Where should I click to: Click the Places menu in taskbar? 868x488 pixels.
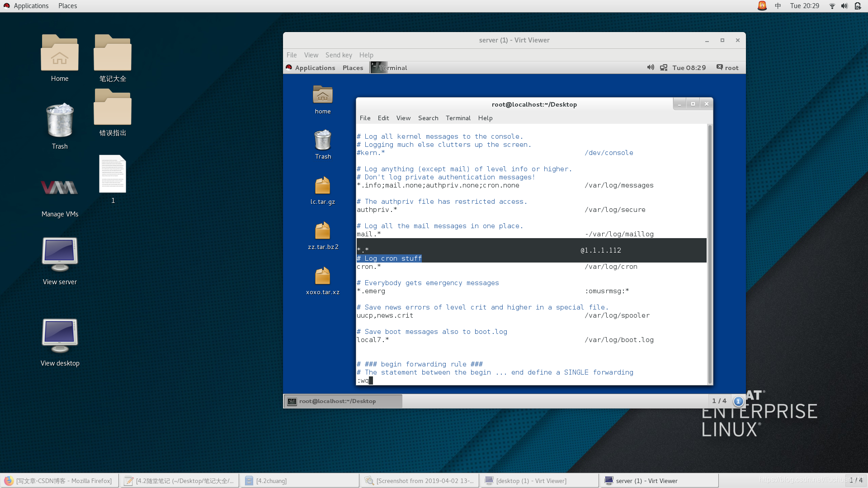click(67, 5)
